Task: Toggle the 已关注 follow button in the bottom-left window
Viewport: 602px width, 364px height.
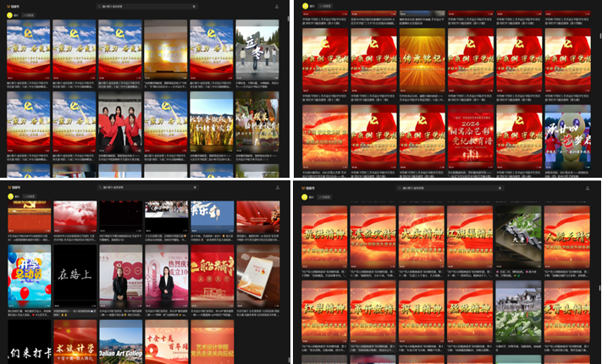Action: click(x=29, y=196)
